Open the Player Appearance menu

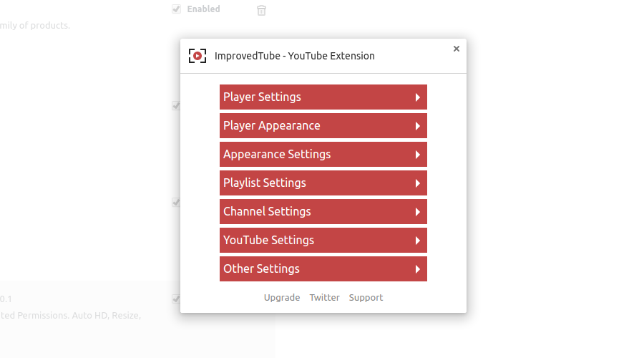[271, 126]
